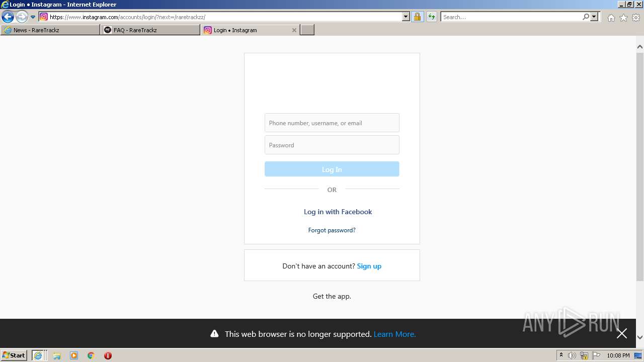Click the scrollbar down arrow
Viewport: 644px width, 362px height.
(640, 337)
